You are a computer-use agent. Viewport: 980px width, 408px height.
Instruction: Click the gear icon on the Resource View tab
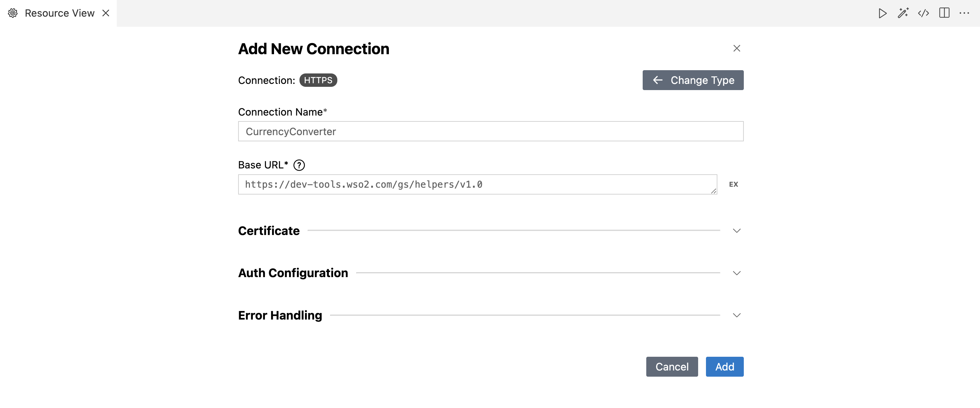(x=12, y=13)
